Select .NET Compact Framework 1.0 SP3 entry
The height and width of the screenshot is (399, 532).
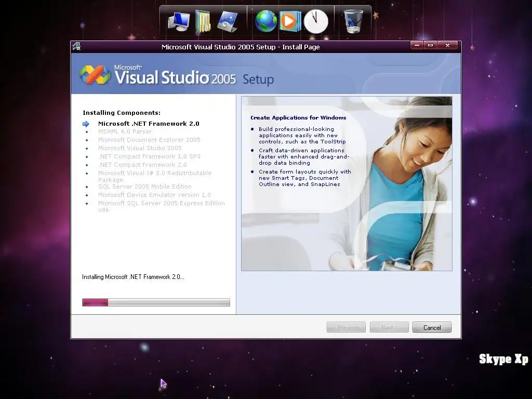coord(149,156)
